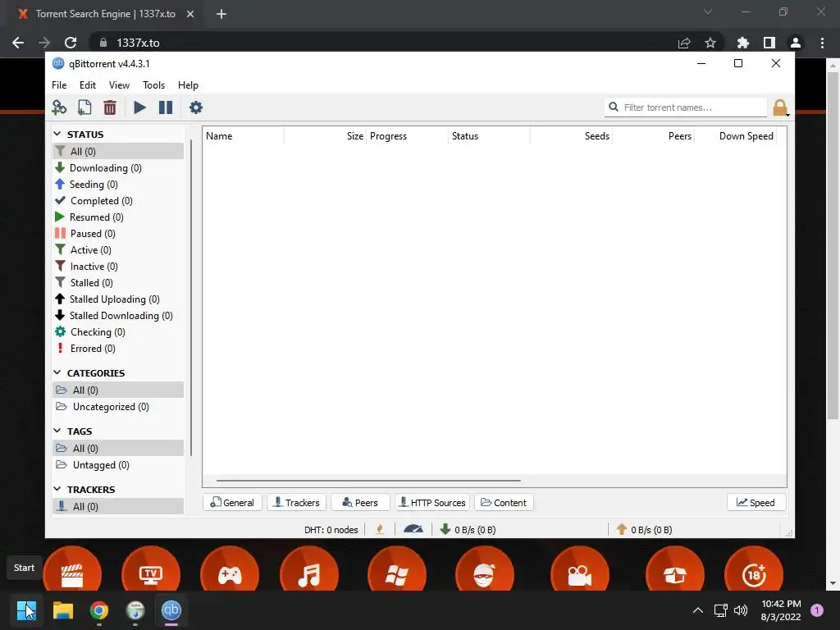Open the Edit menu
Screen dimensions: 840x630
coord(87,85)
